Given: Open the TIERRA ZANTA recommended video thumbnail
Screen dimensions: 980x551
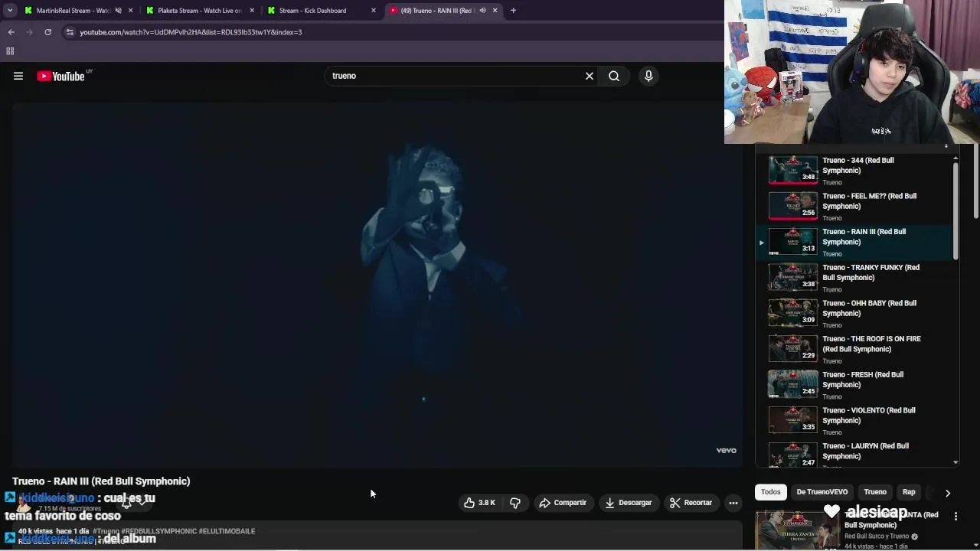Looking at the screenshot, I should 796,530.
